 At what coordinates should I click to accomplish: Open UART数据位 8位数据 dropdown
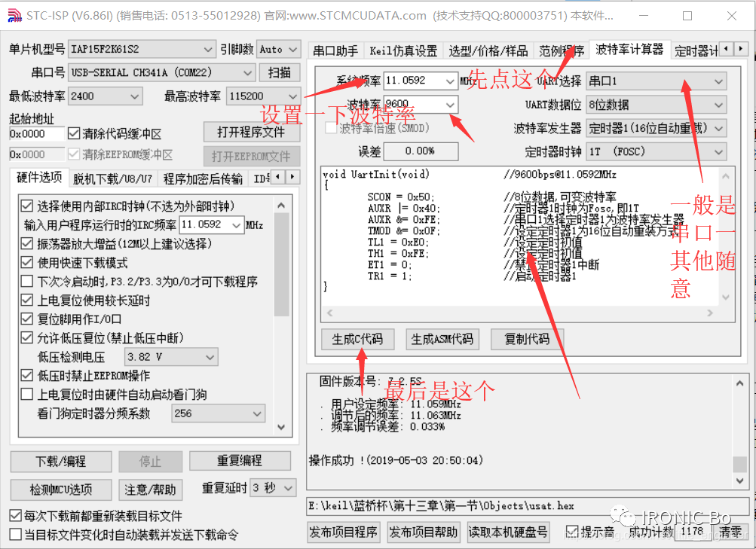click(x=657, y=105)
